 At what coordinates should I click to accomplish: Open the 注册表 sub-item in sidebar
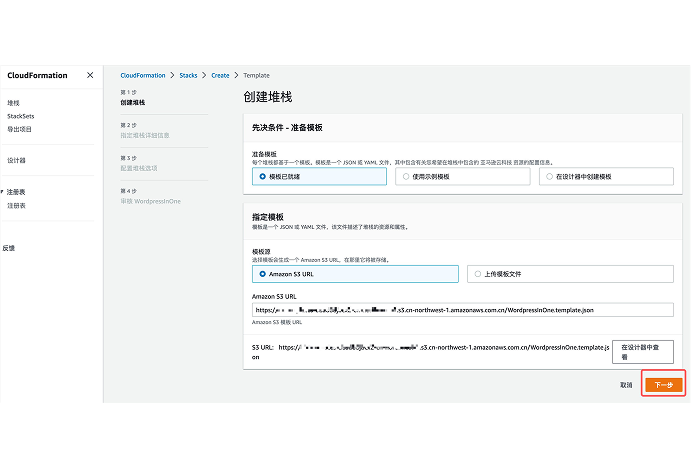(x=16, y=205)
